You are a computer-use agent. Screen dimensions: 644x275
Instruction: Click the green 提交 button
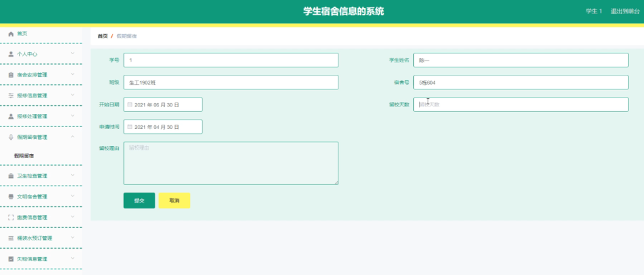[x=139, y=201]
